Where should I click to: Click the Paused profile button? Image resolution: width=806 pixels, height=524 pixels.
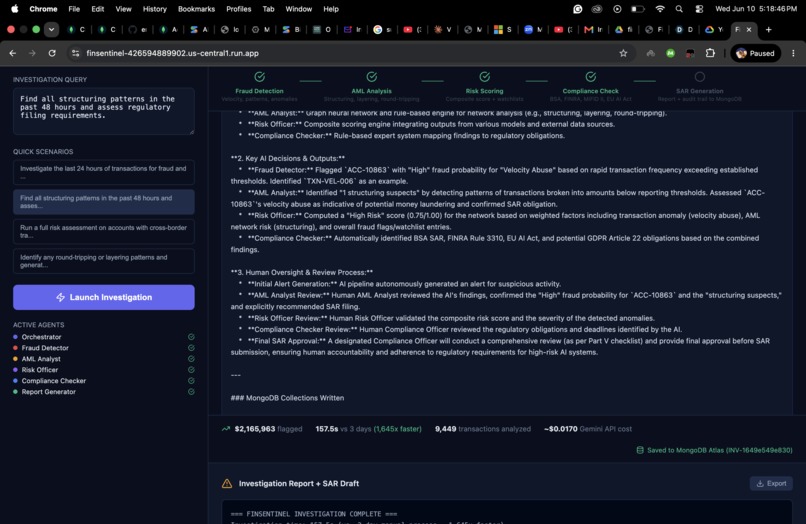[755, 53]
